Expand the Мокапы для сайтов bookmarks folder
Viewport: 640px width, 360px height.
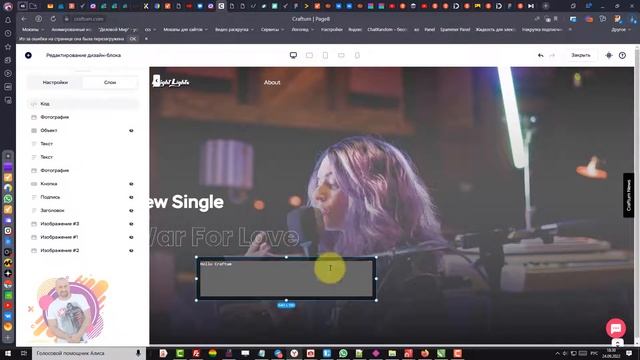coord(186,30)
